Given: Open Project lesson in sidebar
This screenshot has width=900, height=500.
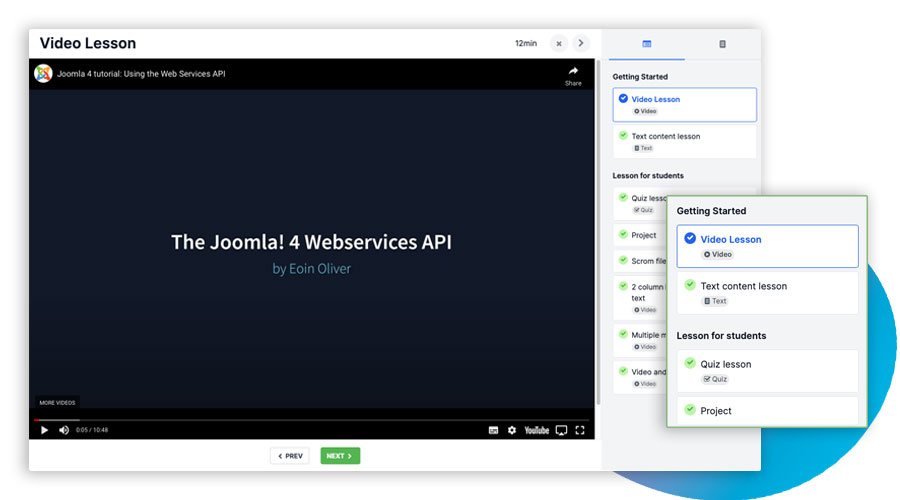Looking at the screenshot, I should point(640,235).
